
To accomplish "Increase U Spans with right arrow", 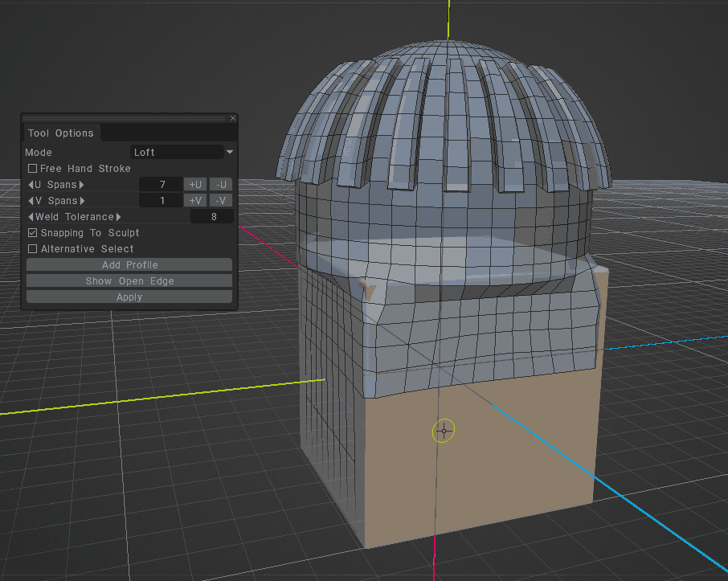I will pos(81,185).
